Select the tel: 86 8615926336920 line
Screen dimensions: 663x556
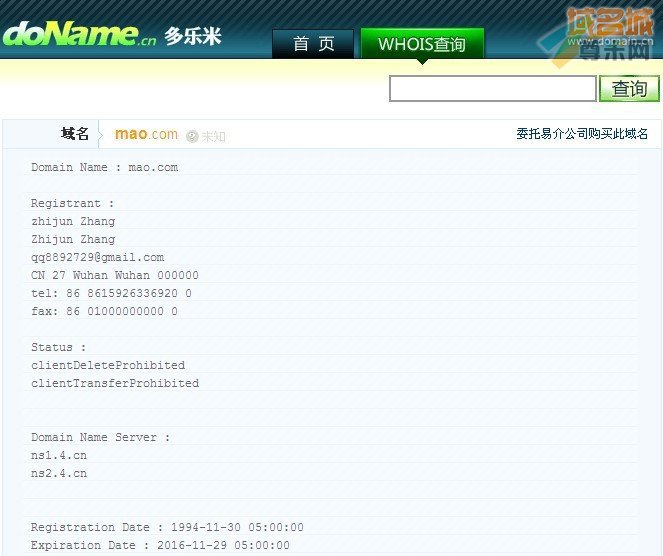[111, 293]
